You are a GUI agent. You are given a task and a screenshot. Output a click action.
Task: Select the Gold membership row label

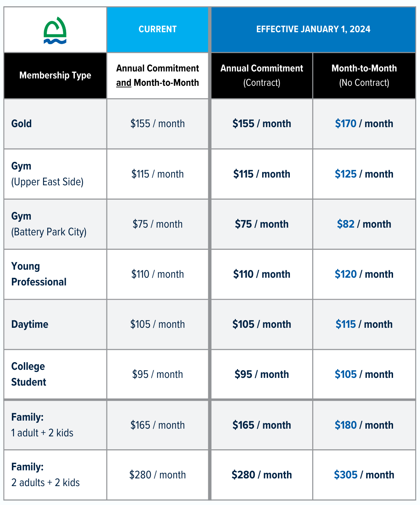click(22, 124)
